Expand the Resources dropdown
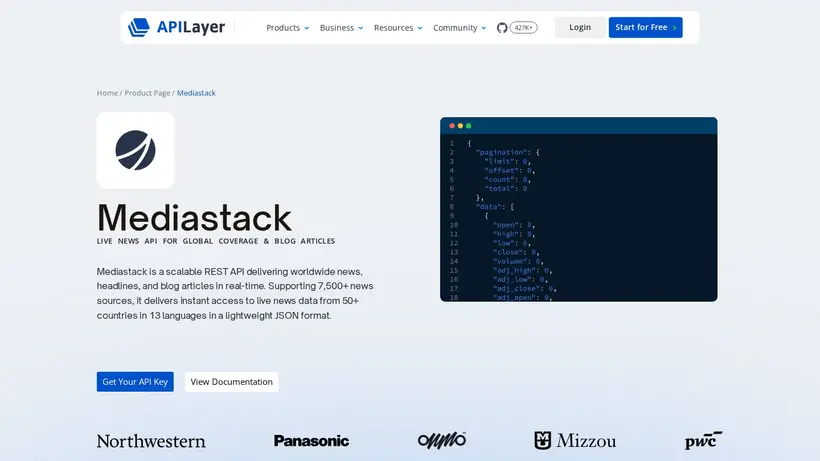The height and width of the screenshot is (461, 820). tap(398, 28)
